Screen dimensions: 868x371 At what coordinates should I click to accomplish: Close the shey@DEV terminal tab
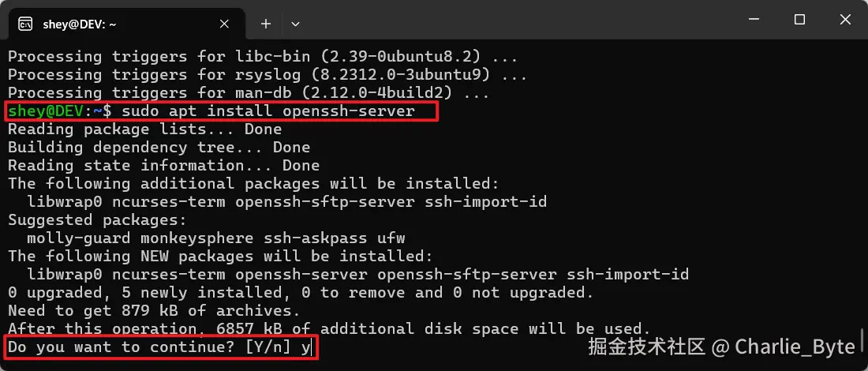pos(224,24)
